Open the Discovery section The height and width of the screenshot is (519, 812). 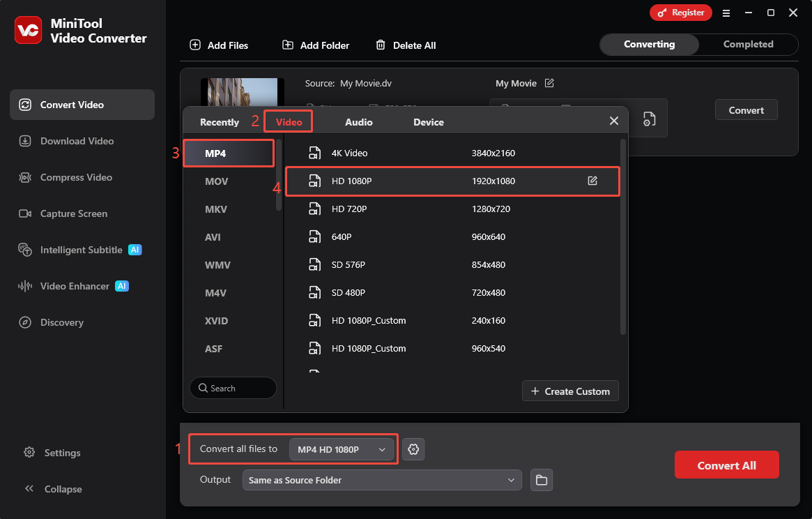pyautogui.click(x=82, y=322)
